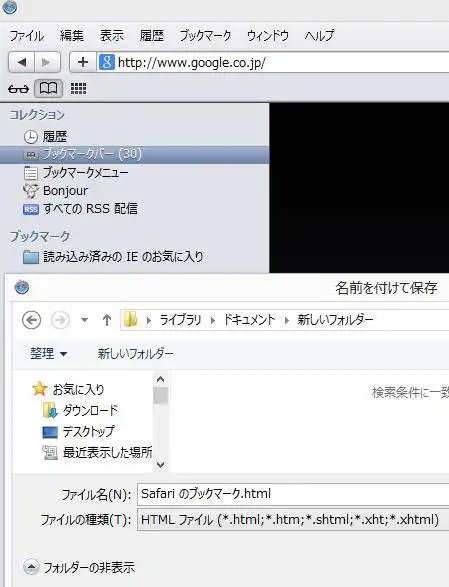Screen dimensions: 449x587
Task: Open the ブックマーク menu
Action: (x=205, y=36)
